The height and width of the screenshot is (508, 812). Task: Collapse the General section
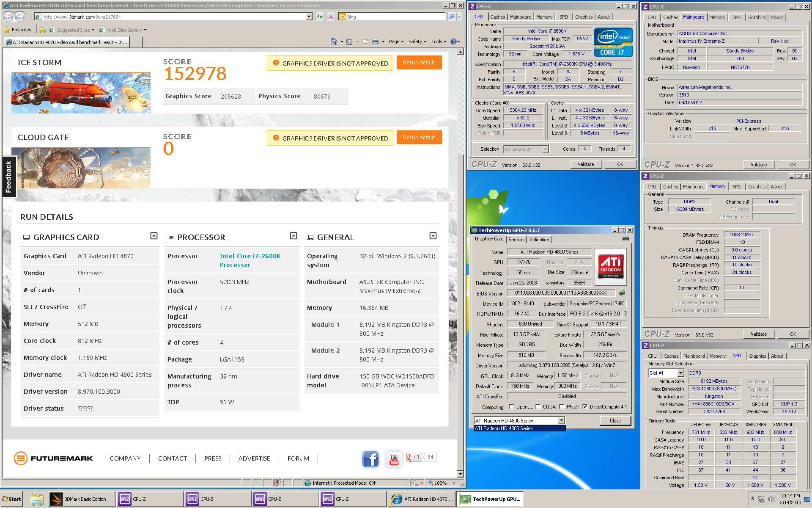[433, 236]
